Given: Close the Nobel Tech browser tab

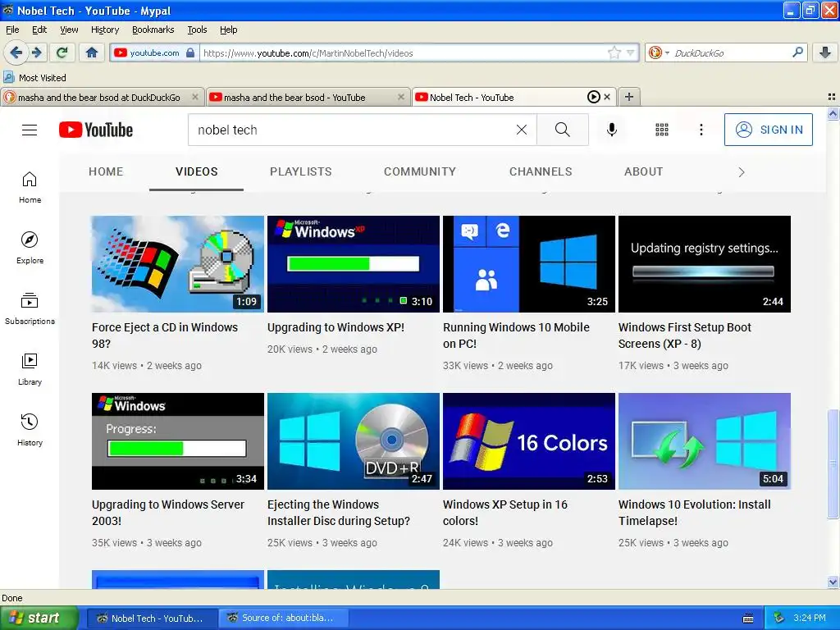Looking at the screenshot, I should [607, 97].
